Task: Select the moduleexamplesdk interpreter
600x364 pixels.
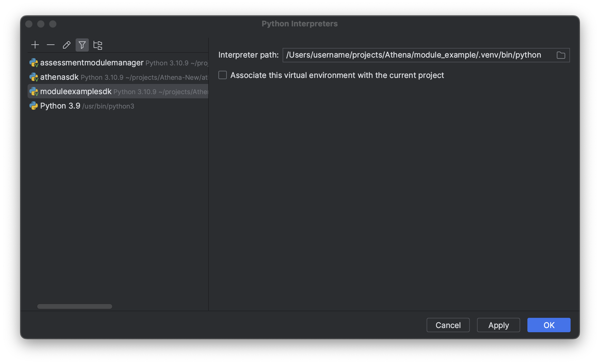Action: pyautogui.click(x=76, y=91)
